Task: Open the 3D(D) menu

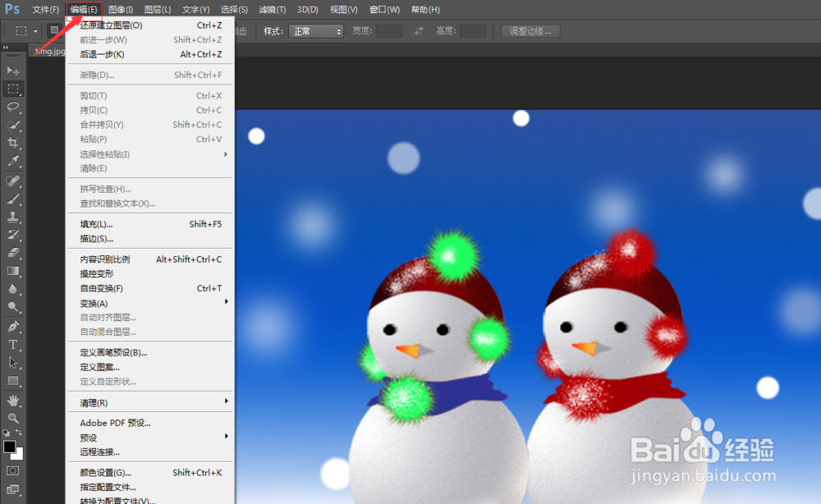Action: point(307,9)
